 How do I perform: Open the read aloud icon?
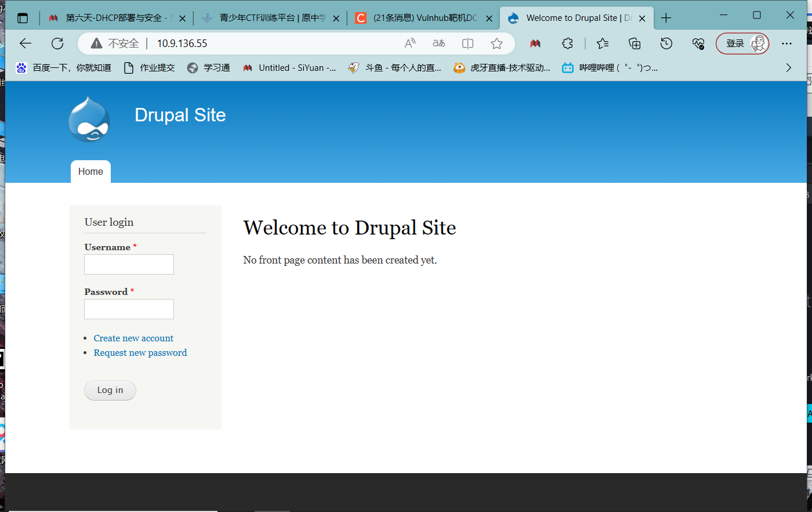coord(410,44)
